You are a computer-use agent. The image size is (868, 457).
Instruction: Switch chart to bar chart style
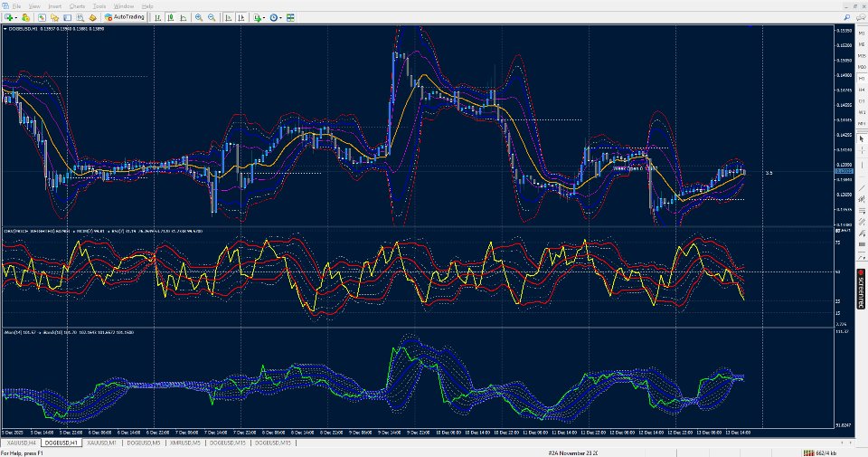click(157, 18)
